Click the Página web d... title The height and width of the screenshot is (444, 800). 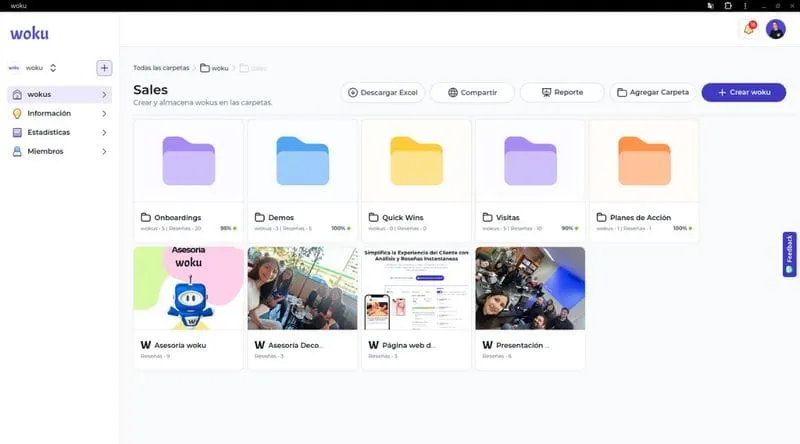(409, 346)
